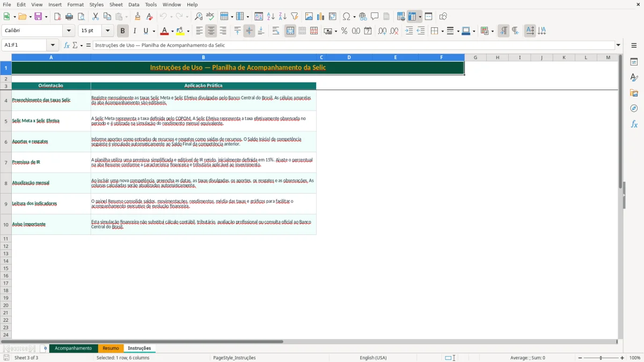
Task: Click the Clear Direct Formatting icon
Action: point(150,17)
